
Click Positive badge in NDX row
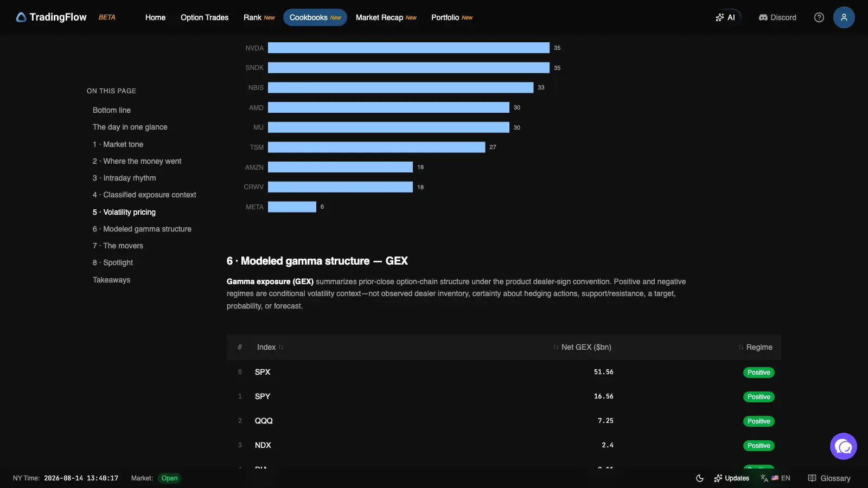pyautogui.click(x=758, y=446)
